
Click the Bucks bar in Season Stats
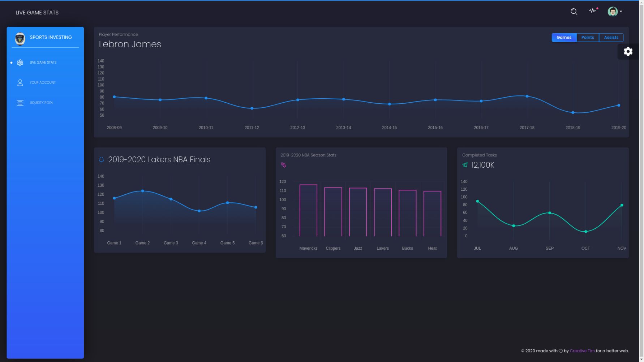[x=408, y=213]
